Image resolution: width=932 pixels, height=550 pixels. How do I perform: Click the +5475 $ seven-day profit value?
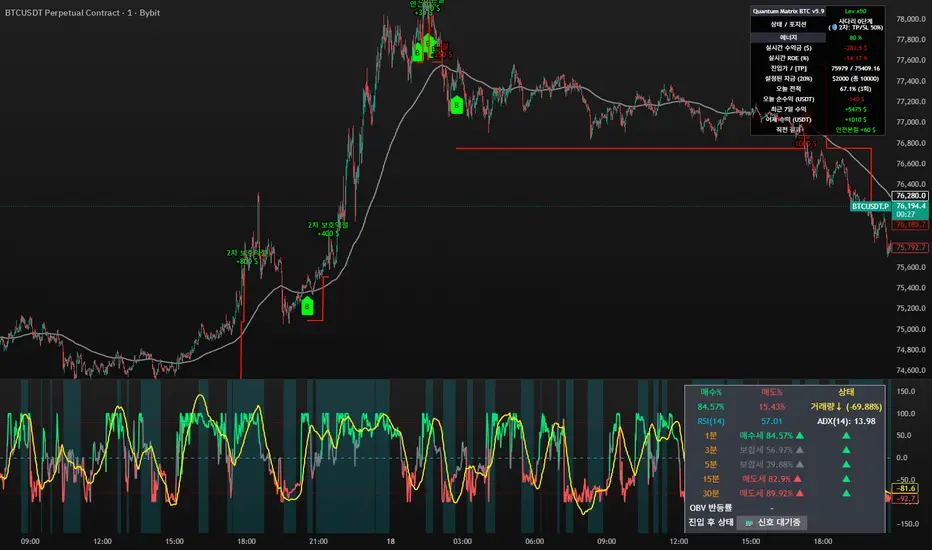[855, 109]
